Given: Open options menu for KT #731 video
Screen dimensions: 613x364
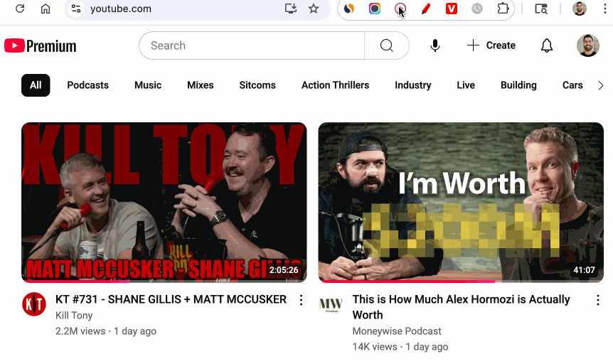Looking at the screenshot, I should 301,300.
